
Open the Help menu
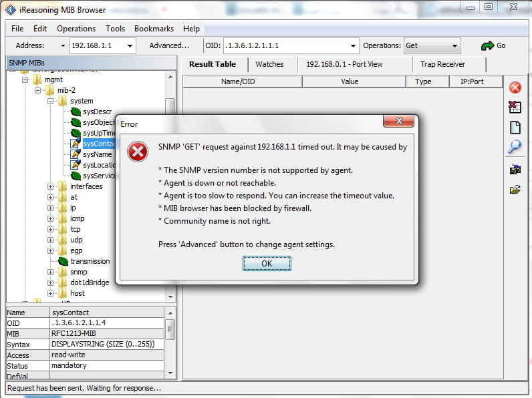click(191, 29)
